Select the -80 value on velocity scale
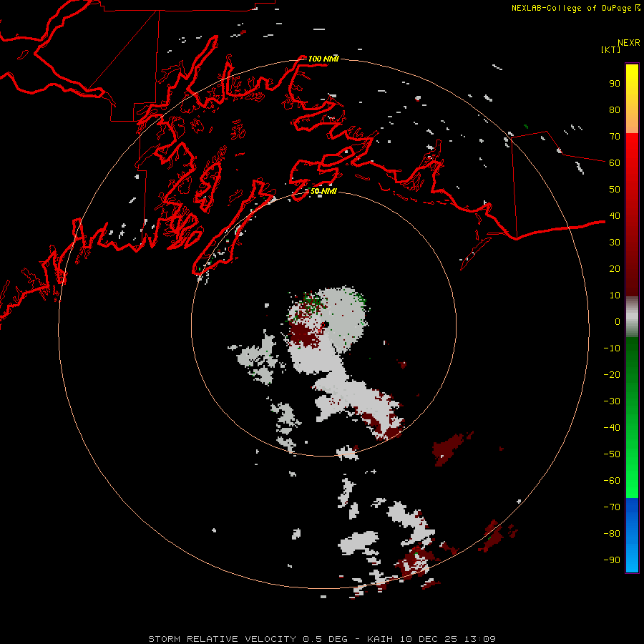This screenshot has width=644, height=644. pos(612,534)
